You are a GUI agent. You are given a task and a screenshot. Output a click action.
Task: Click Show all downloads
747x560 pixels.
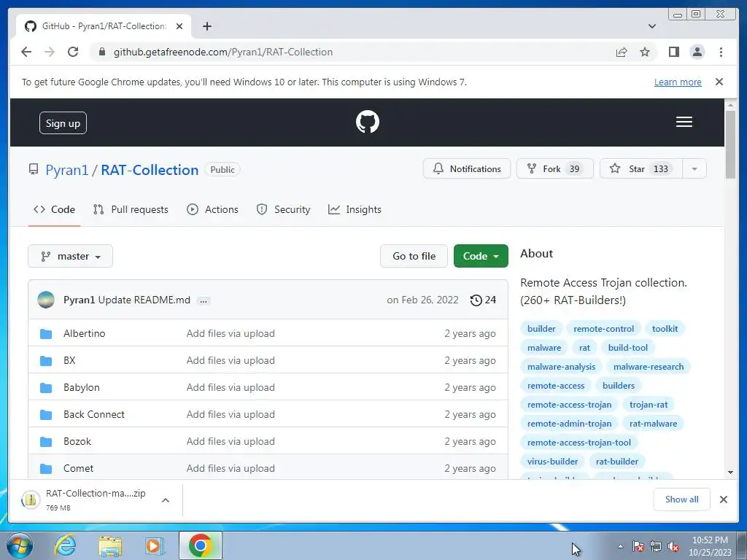(682, 499)
